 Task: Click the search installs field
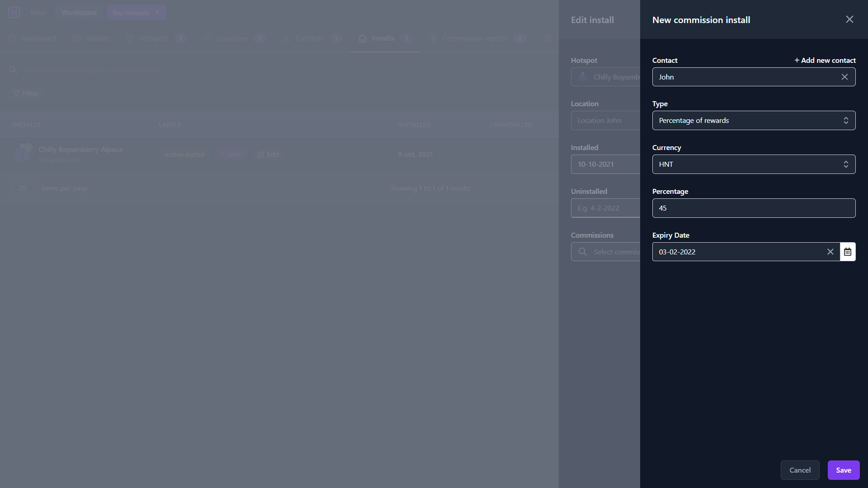(x=280, y=70)
